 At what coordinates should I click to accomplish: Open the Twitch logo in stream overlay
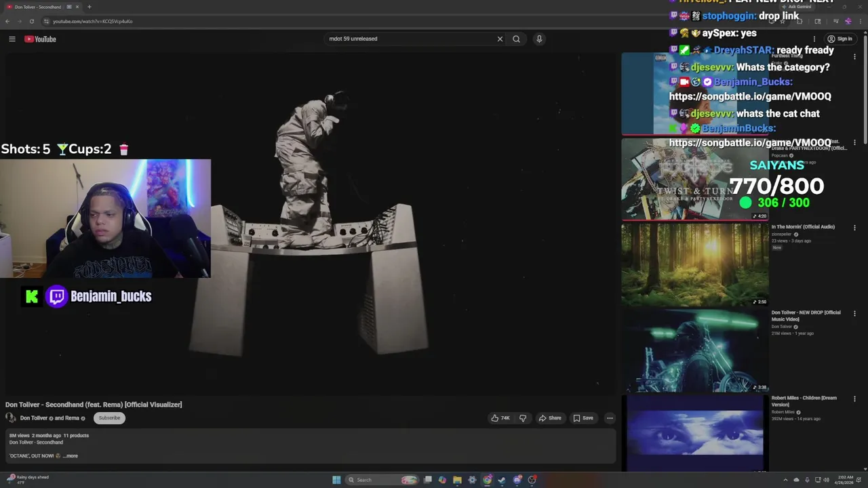(57, 296)
